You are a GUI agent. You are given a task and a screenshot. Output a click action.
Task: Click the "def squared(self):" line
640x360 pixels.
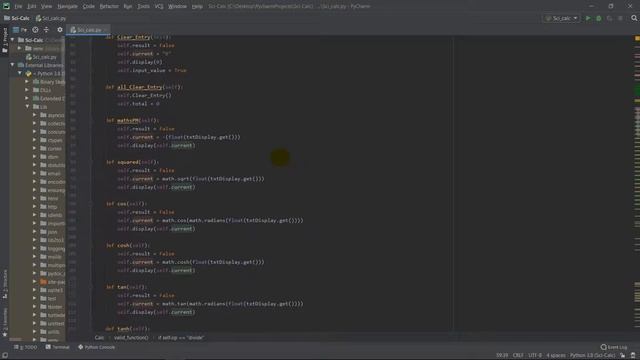(x=132, y=162)
